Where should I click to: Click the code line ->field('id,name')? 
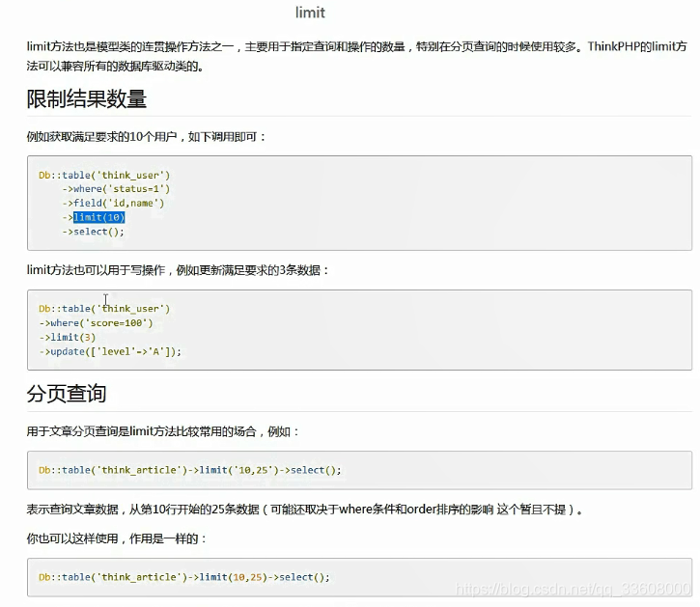point(113,203)
